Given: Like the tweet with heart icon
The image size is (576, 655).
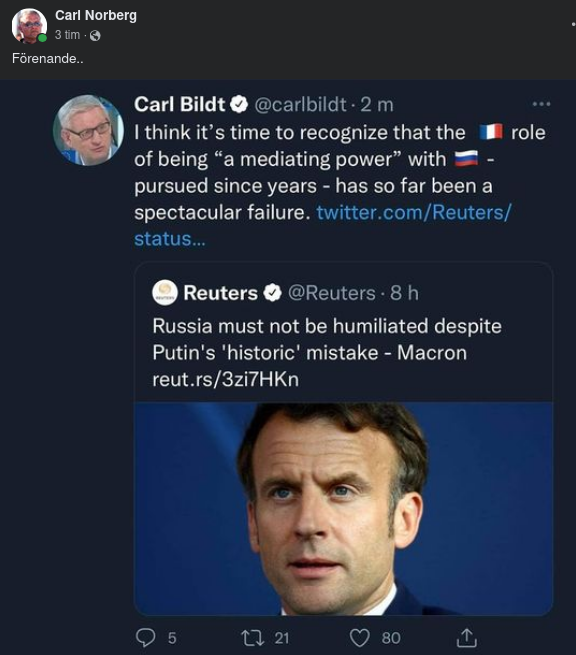Looking at the screenshot, I should click(359, 638).
